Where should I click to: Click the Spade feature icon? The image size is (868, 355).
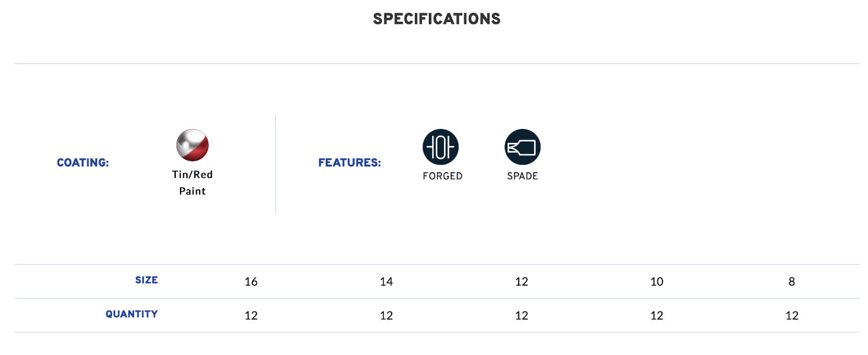(x=523, y=147)
